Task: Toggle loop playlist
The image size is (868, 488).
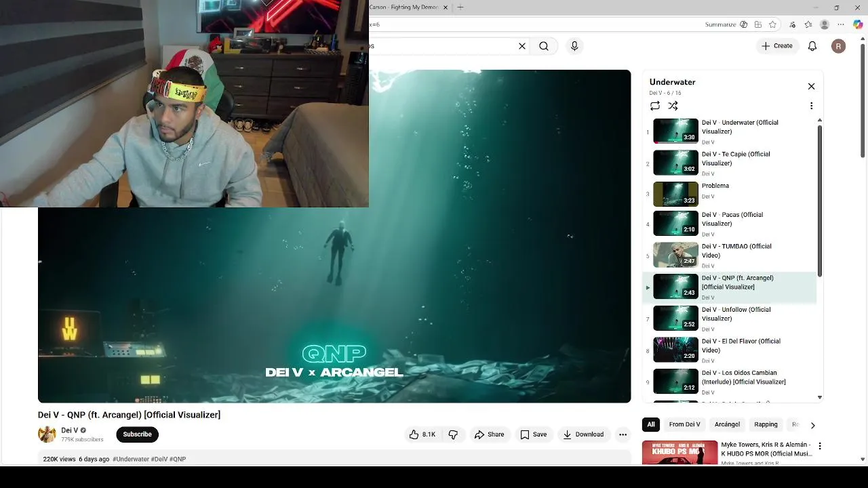Action: pos(655,106)
